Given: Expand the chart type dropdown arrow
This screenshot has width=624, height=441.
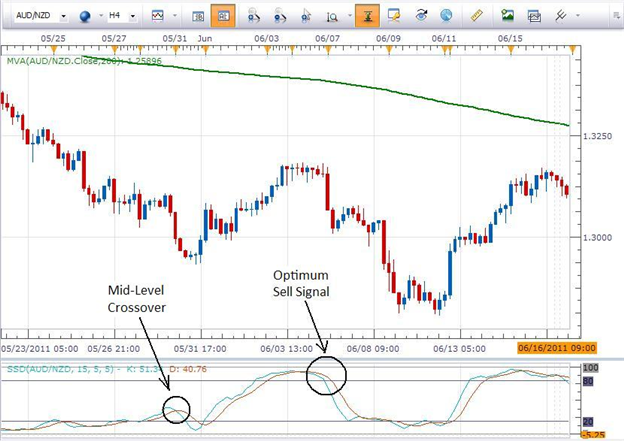Looking at the screenshot, I should (x=175, y=16).
